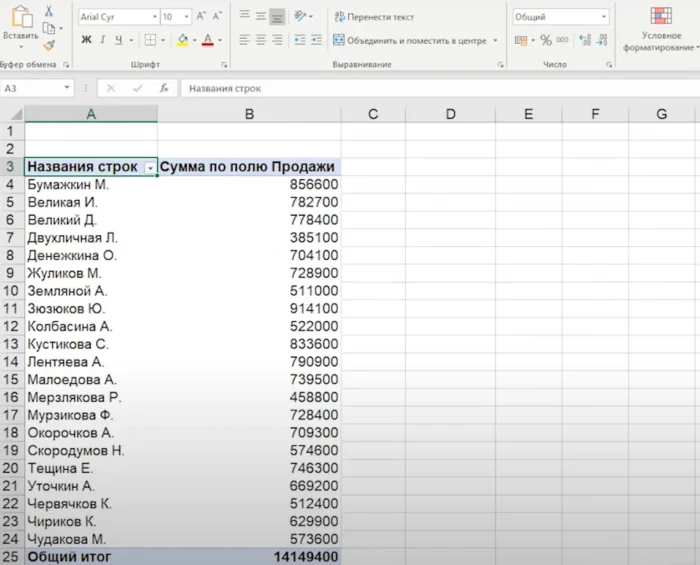This screenshot has width=700, height=565.
Task: Click Объединить и поместить в центре
Action: (x=409, y=40)
